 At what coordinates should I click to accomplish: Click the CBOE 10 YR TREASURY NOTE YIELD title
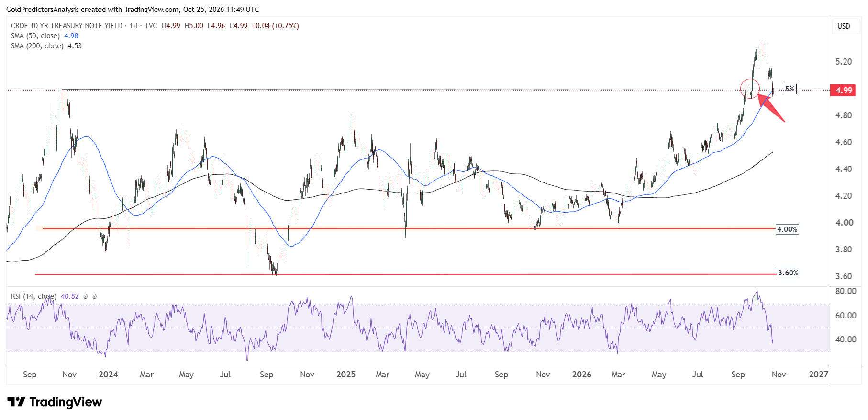(67, 26)
